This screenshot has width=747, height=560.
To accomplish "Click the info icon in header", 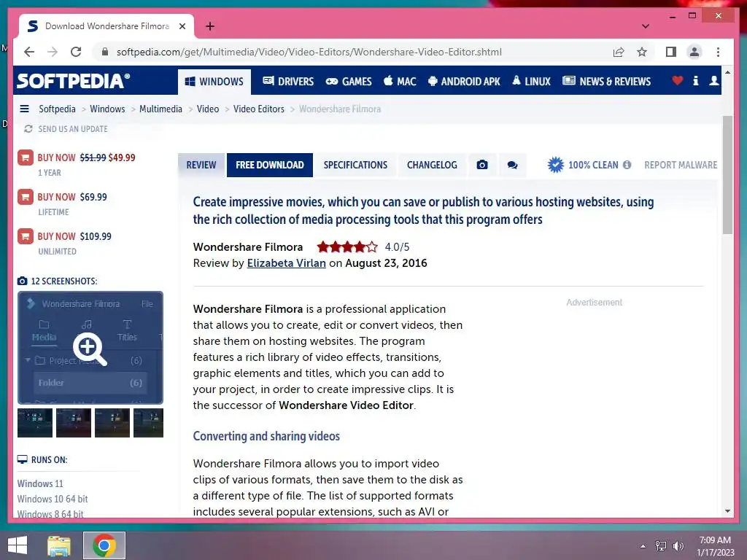I will coord(695,80).
